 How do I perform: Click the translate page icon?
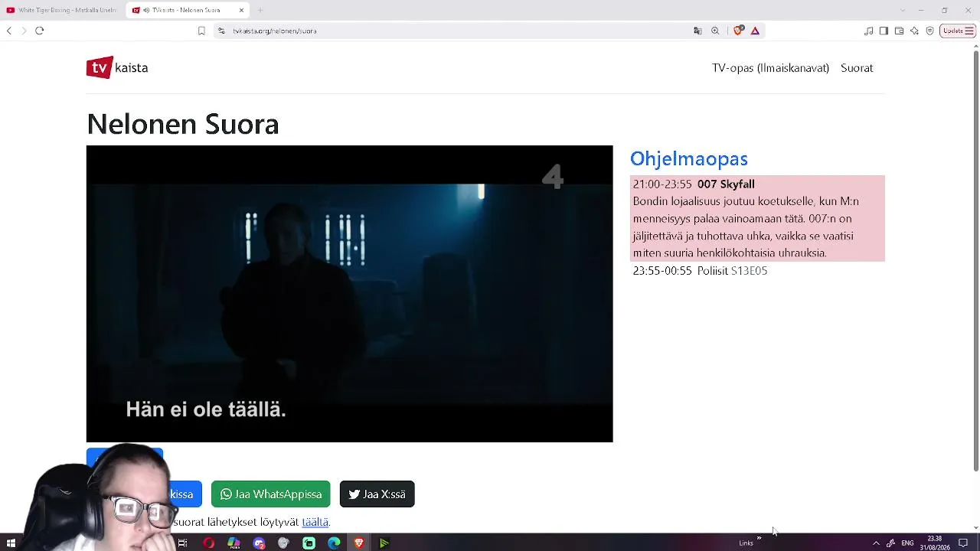click(x=697, y=31)
